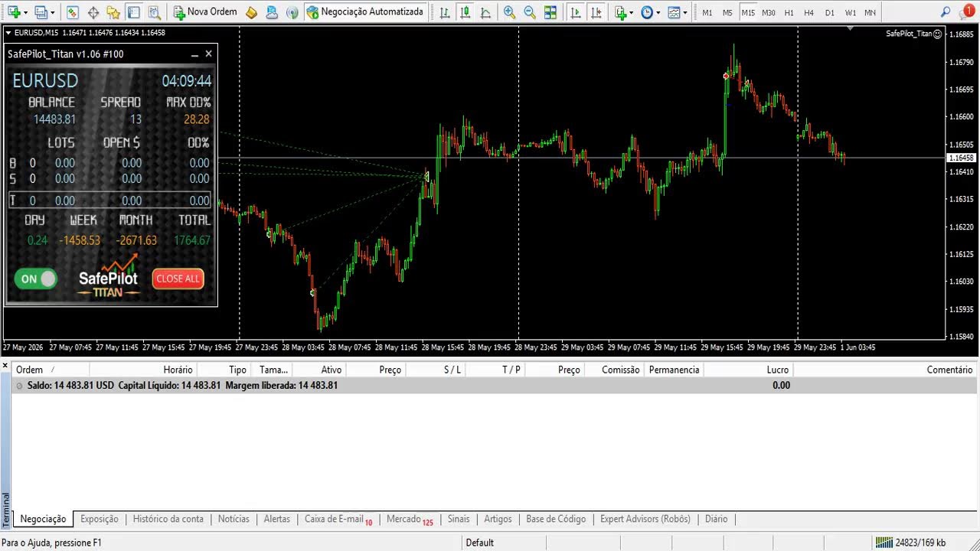Click the Nova Ordem button
The width and height of the screenshot is (980, 551).
pyautogui.click(x=205, y=12)
